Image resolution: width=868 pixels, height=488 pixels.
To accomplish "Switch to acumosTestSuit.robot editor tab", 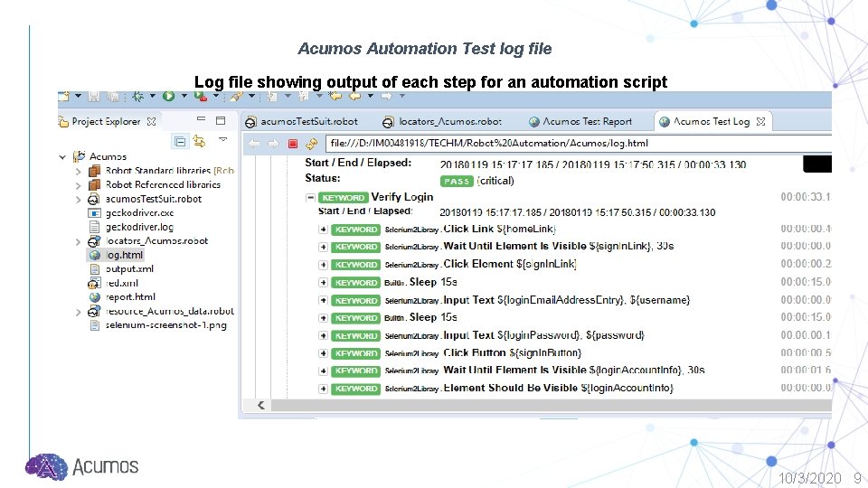I will (x=302, y=122).
